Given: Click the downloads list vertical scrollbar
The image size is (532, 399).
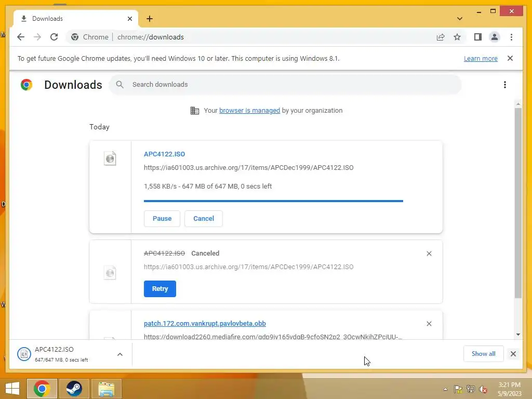Looking at the screenshot, I should (518, 203).
